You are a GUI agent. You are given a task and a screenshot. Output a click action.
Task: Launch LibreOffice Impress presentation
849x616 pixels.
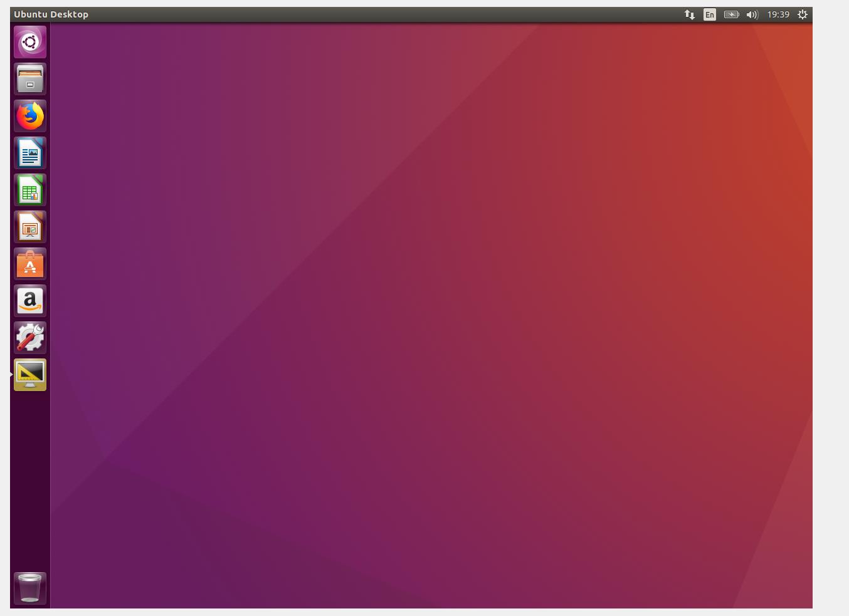(30, 227)
